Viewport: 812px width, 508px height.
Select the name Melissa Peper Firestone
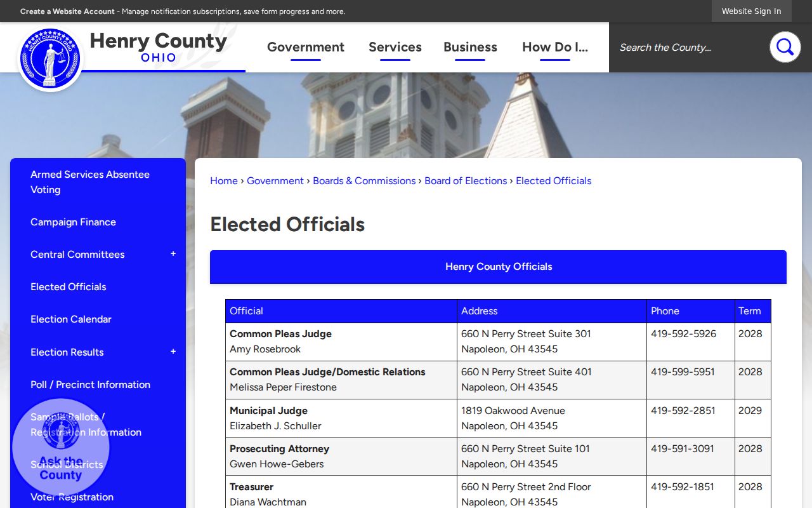pyautogui.click(x=283, y=387)
